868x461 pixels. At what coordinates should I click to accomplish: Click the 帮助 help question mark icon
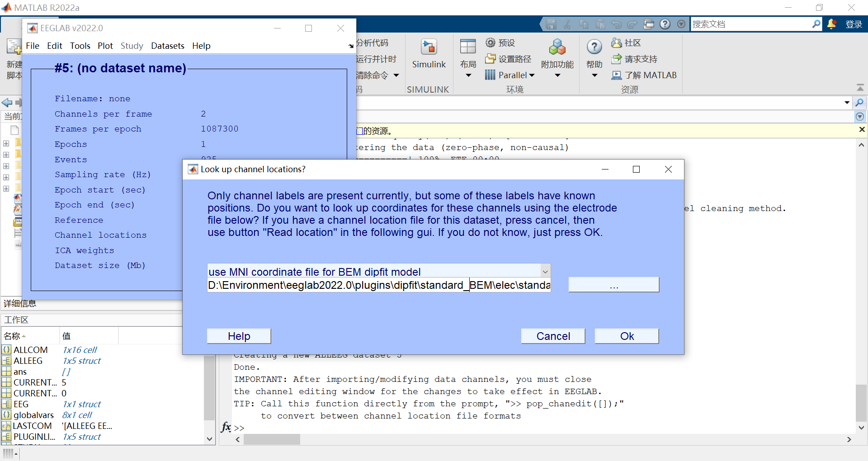click(594, 47)
